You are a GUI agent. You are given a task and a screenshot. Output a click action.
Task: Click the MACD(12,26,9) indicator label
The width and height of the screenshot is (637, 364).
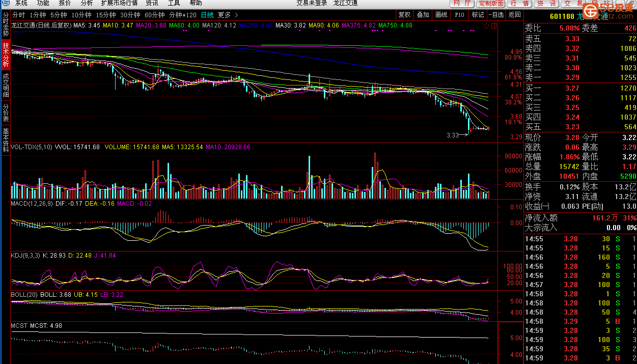pos(32,204)
